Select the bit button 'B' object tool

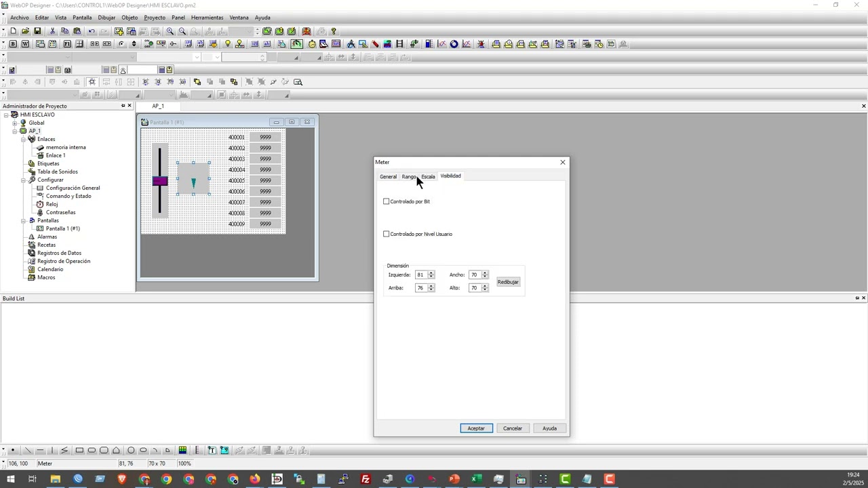pos(13,44)
